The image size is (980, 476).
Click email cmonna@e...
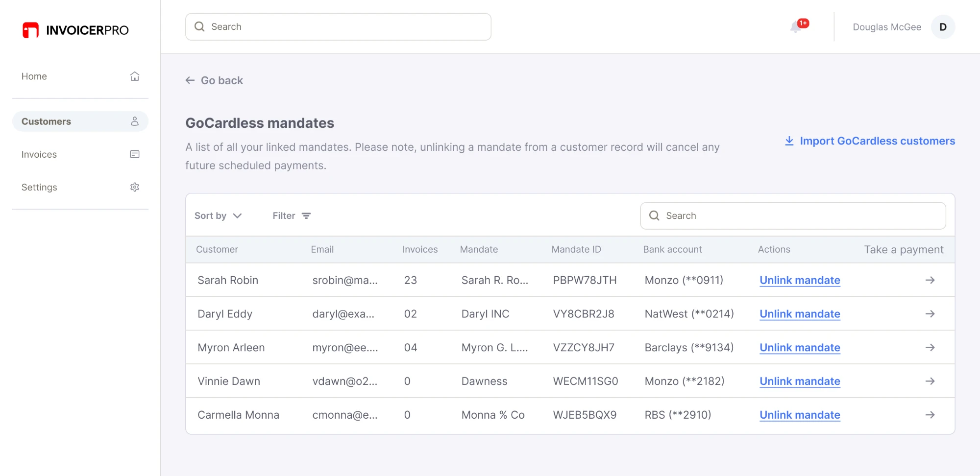pos(345,415)
